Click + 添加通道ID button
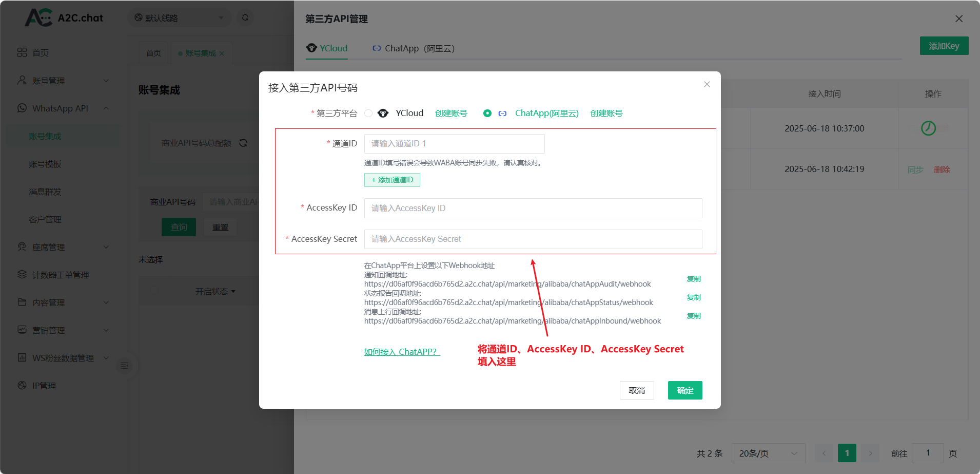The image size is (980, 474). pos(392,180)
